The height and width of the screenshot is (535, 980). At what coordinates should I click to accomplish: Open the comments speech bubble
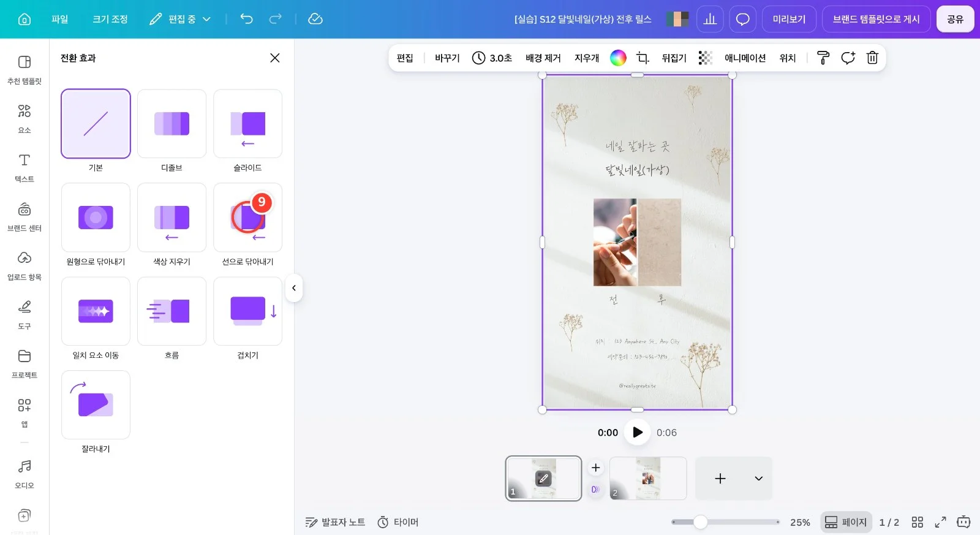742,19
